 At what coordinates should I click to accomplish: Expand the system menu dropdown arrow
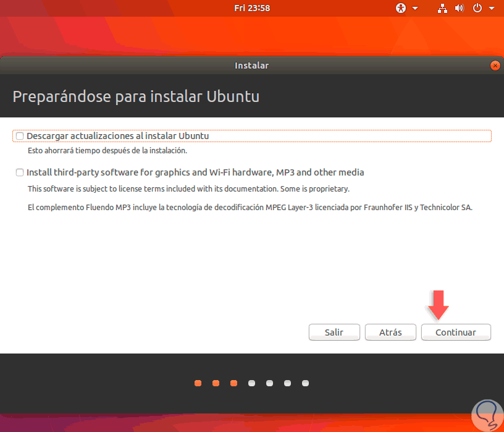492,9
